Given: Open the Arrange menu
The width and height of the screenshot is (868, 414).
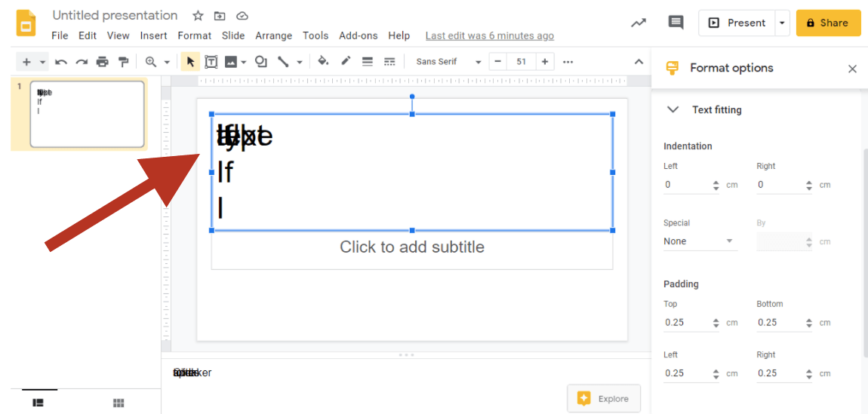Looking at the screenshot, I should click(273, 36).
